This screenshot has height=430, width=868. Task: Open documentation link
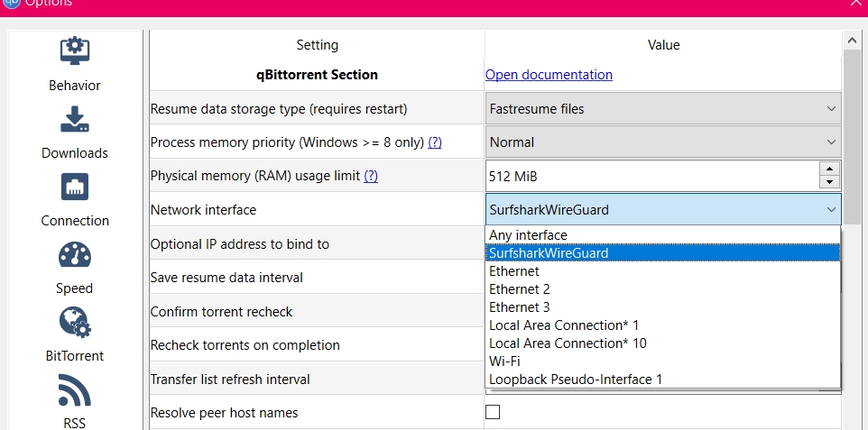point(549,75)
